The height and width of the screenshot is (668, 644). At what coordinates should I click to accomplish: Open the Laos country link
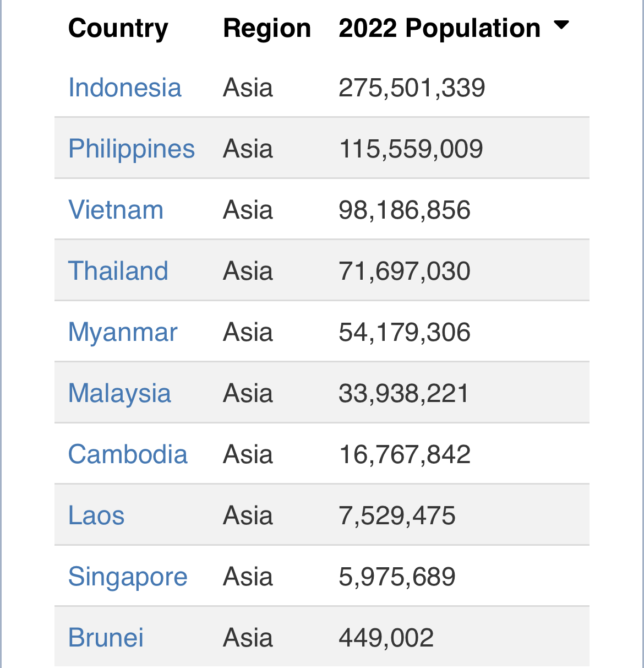click(x=96, y=515)
